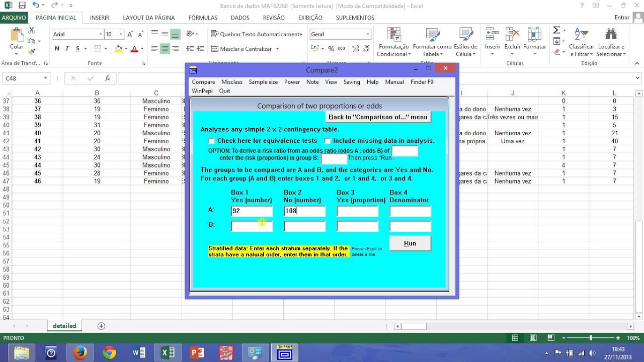Click the Quit menu item in Compare2
644x362 pixels.
pos(224,91)
